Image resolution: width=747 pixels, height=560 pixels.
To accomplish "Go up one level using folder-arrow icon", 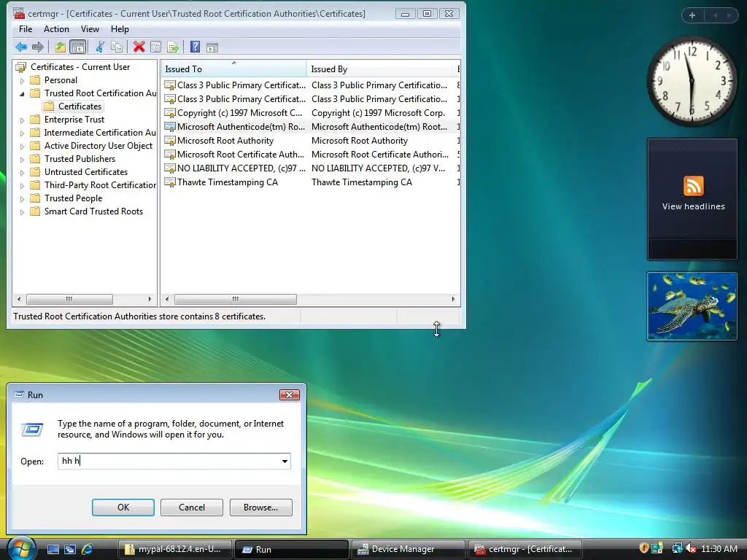I will [60, 47].
